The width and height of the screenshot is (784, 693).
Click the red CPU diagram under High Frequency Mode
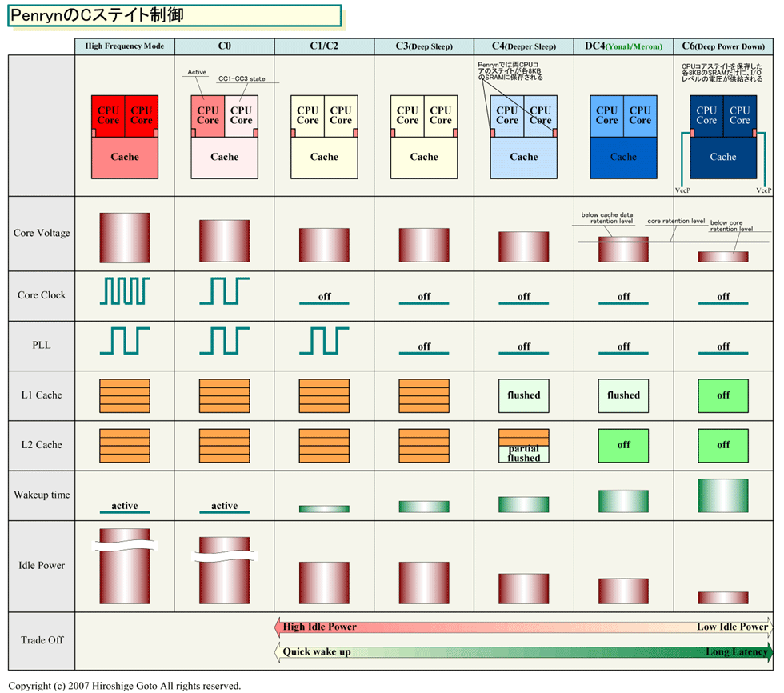point(125,137)
